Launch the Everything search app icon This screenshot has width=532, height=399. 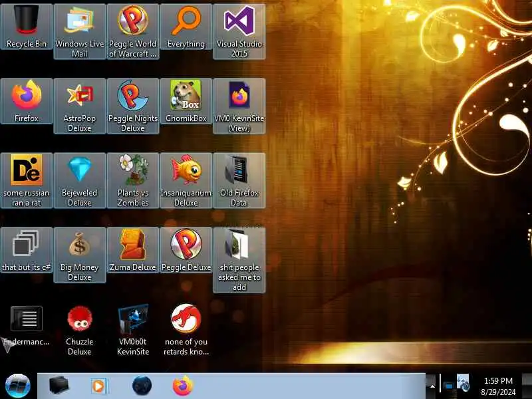186,27
